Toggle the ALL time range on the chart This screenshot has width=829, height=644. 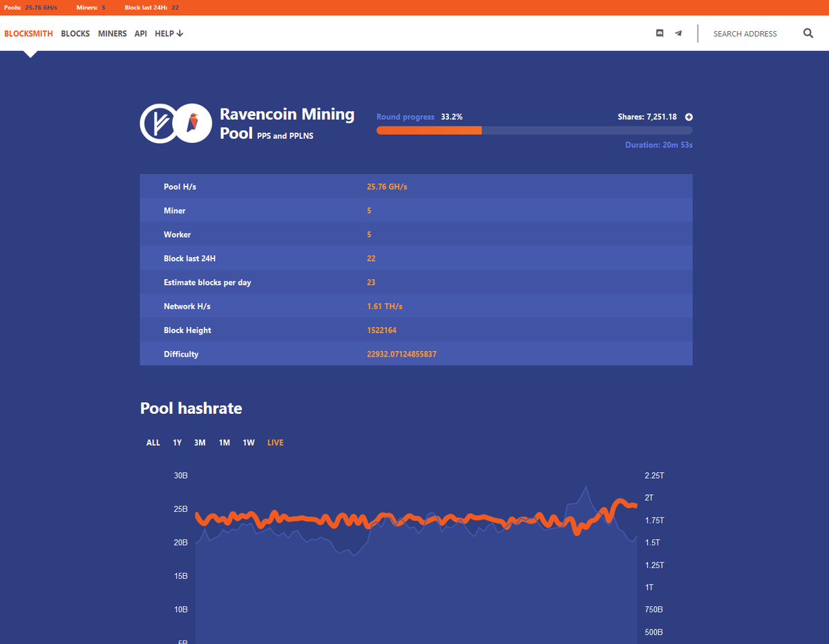[x=153, y=442]
